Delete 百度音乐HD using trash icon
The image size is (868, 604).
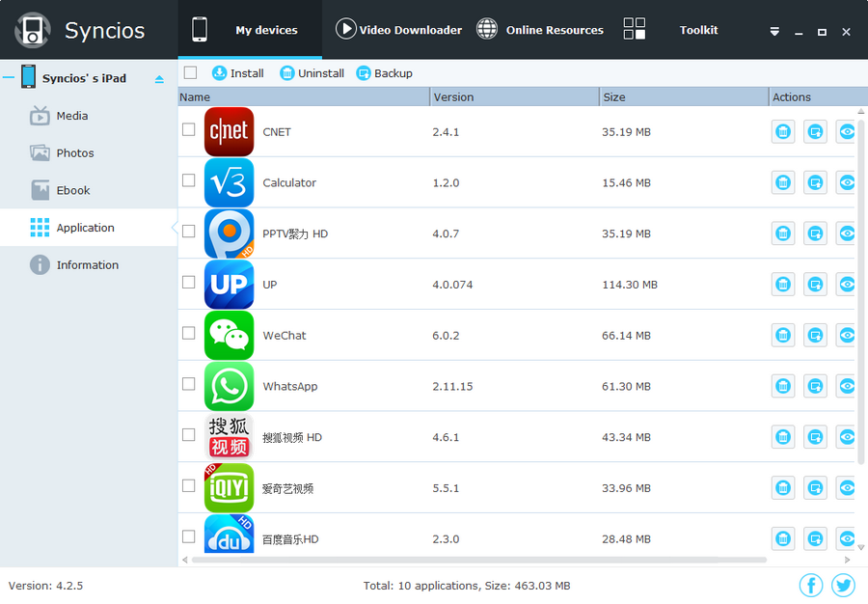click(783, 538)
